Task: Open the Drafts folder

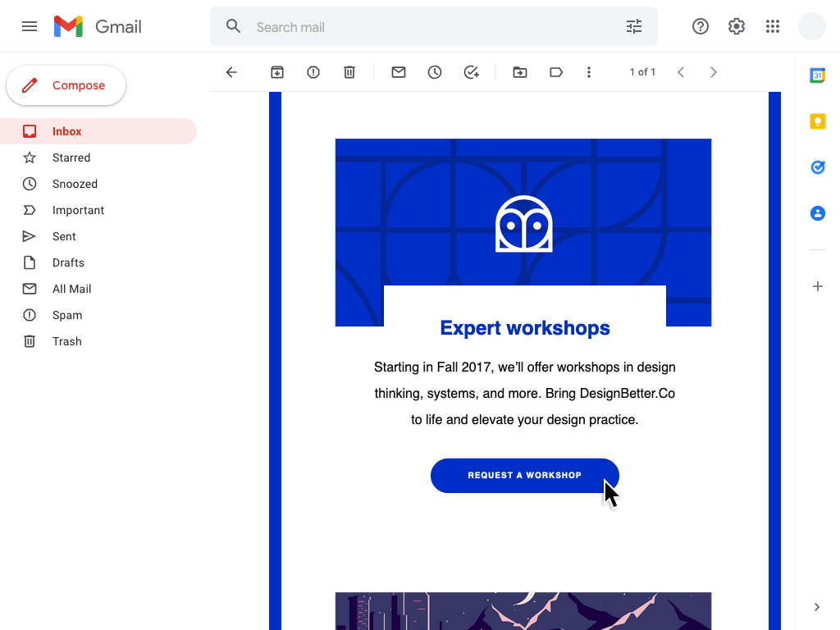Action: pos(68,262)
